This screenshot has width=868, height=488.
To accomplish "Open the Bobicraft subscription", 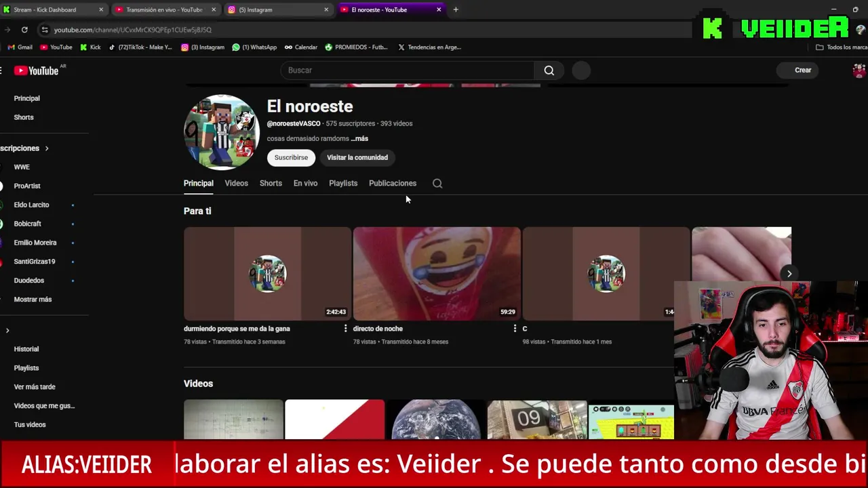I will [x=28, y=224].
